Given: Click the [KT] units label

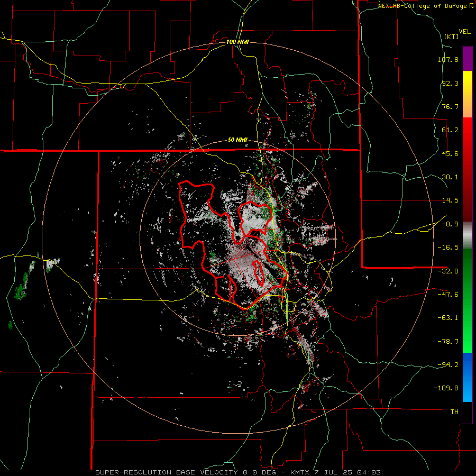Looking at the screenshot, I should (x=451, y=36).
